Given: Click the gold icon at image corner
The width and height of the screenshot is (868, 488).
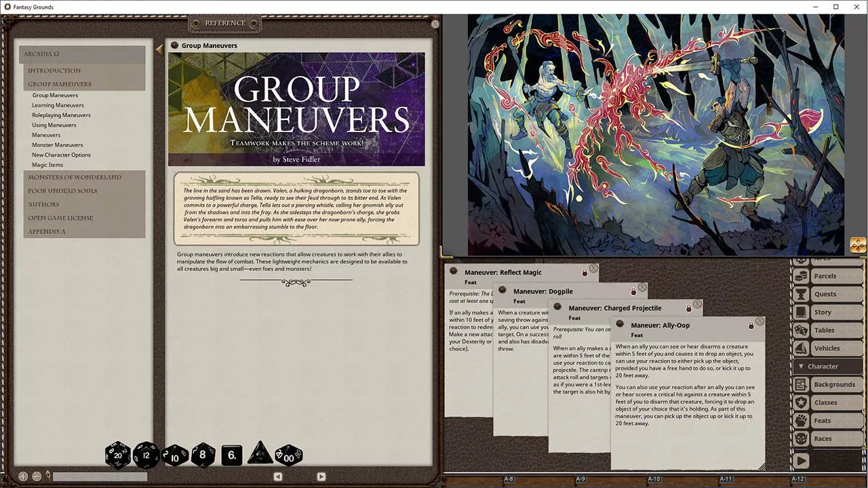Looking at the screenshot, I should (858, 245).
